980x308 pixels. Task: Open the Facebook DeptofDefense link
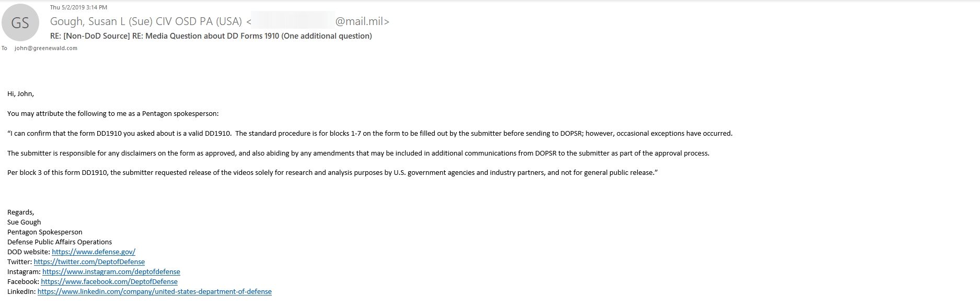point(109,281)
